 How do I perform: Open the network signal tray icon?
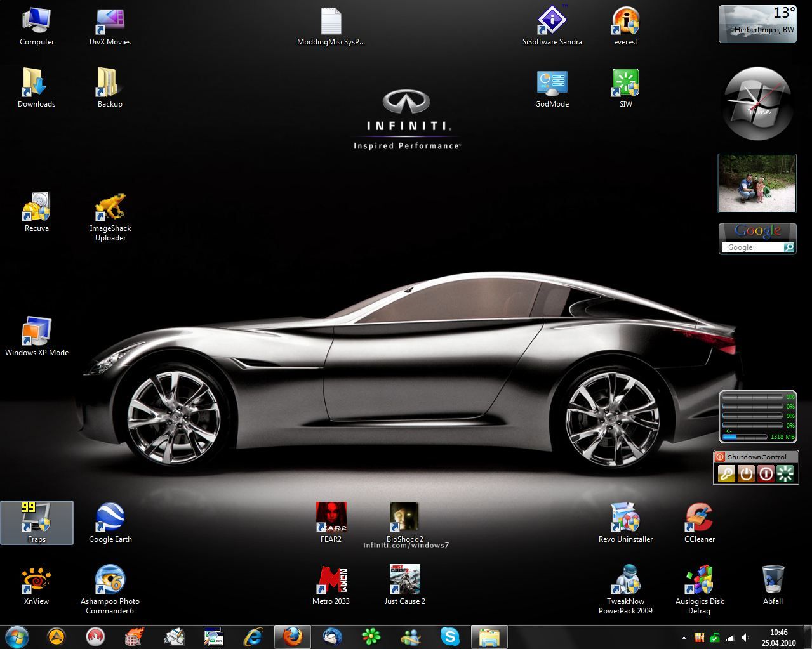click(730, 637)
